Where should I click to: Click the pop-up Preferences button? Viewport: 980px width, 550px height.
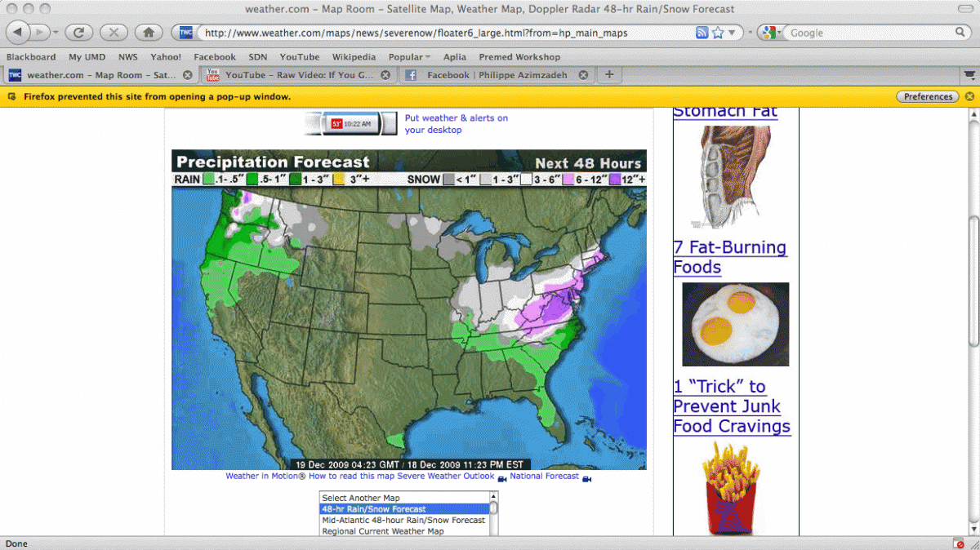[x=928, y=96]
